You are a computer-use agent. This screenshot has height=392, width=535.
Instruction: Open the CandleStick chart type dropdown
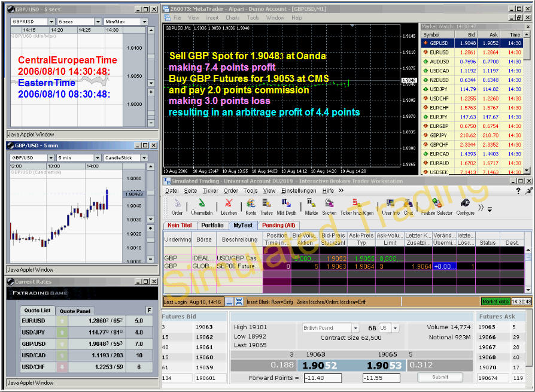(144, 157)
